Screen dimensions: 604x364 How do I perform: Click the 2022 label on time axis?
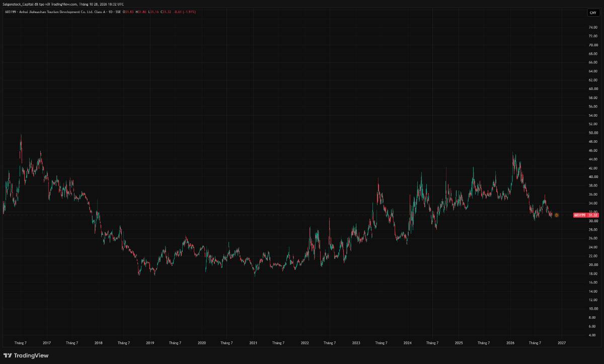305,343
